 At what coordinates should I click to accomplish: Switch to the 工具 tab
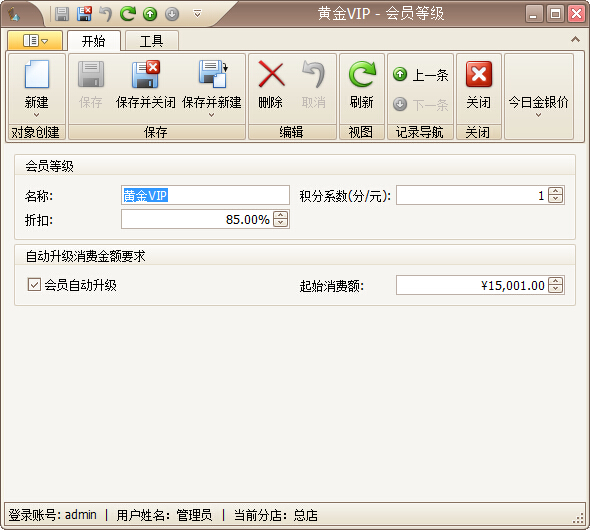coord(151,41)
